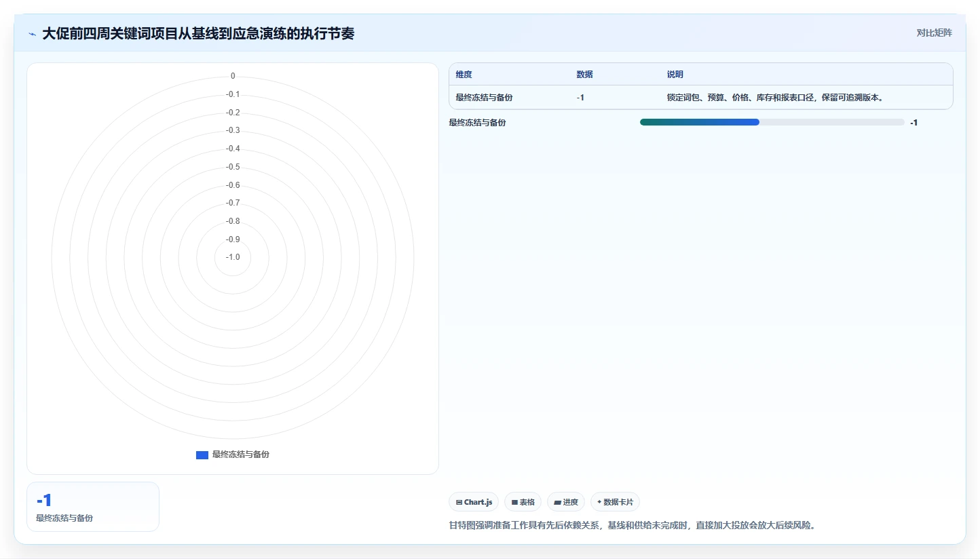Click the 大促前四周关键词项目 page title

point(198,33)
